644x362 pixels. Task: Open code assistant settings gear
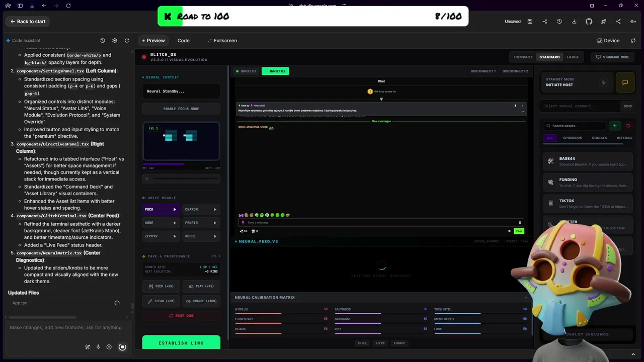pyautogui.click(x=115, y=41)
